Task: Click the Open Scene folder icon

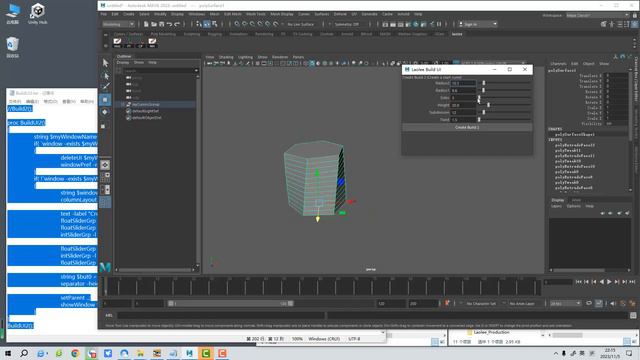Action: (x=154, y=24)
